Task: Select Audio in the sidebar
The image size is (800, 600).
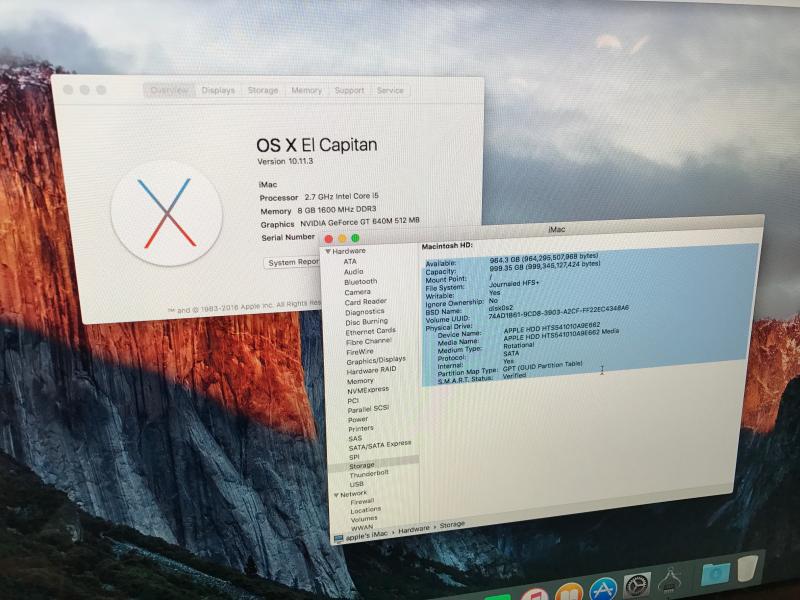Action: [x=354, y=271]
